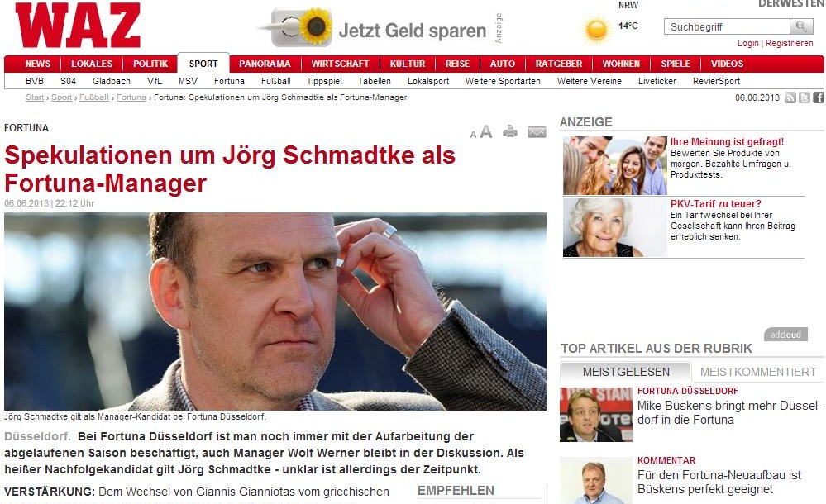
Task: Decrease font size with small A
Action: [x=473, y=135]
